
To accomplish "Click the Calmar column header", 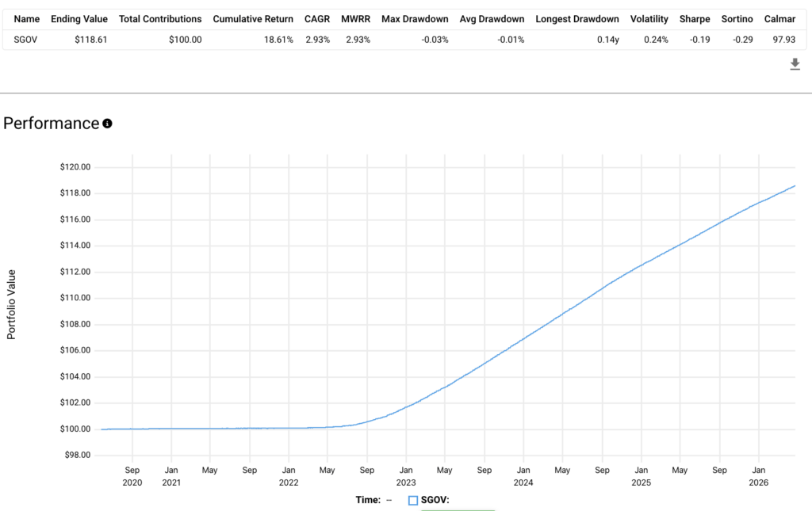I will click(779, 19).
